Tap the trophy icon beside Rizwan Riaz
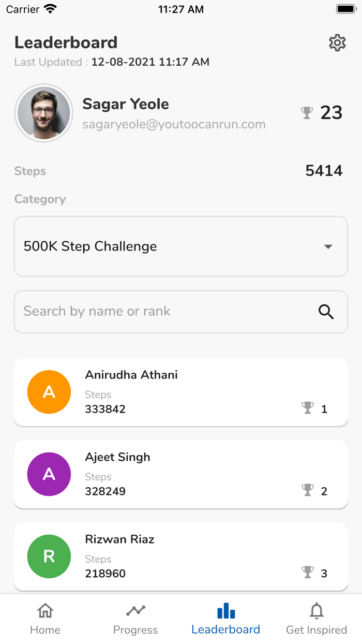 point(307,573)
